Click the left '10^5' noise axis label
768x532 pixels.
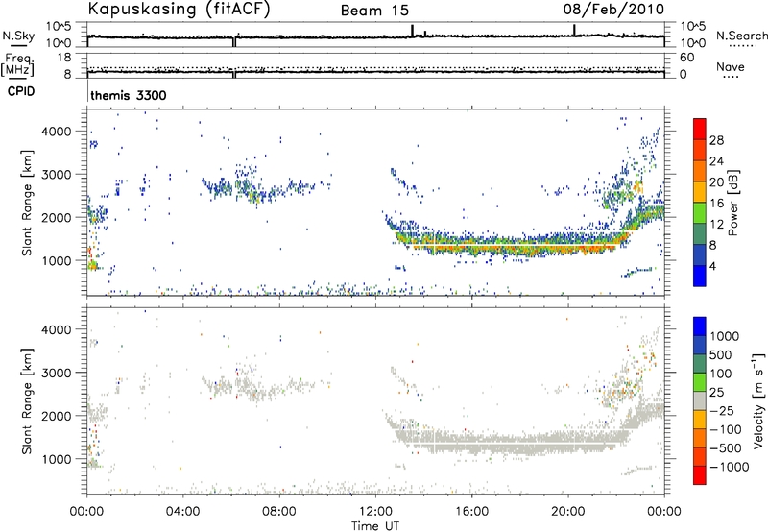[x=60, y=26]
